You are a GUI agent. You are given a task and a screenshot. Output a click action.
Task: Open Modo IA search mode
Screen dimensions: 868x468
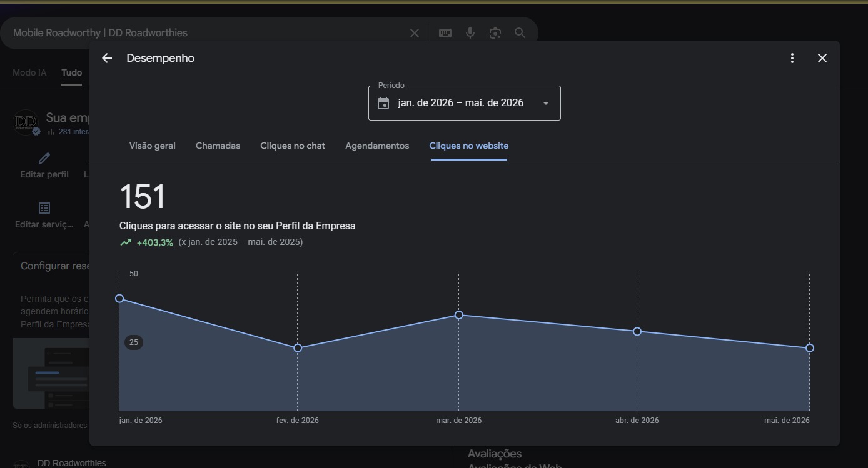[29, 72]
